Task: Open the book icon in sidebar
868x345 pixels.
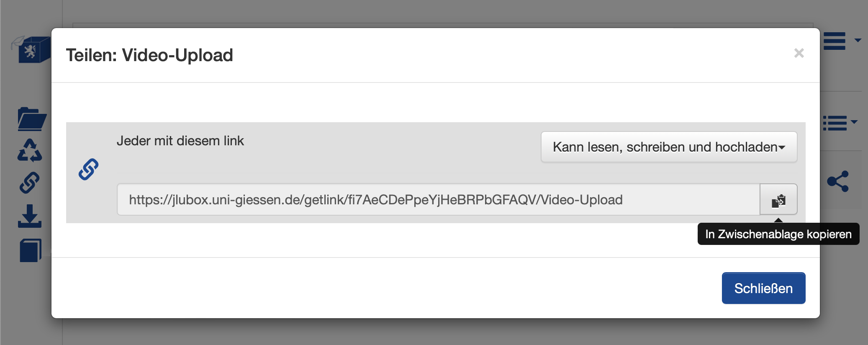Action: tap(31, 250)
